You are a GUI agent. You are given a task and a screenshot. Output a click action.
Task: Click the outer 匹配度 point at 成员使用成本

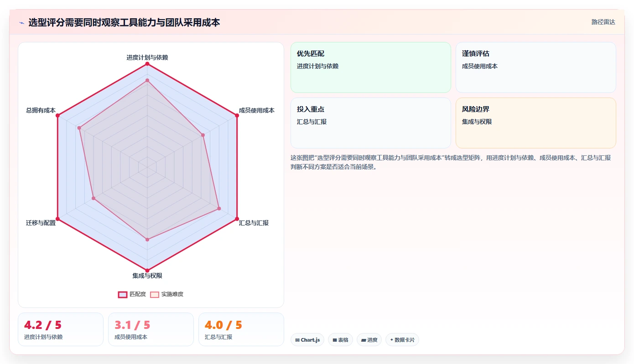[x=237, y=116]
